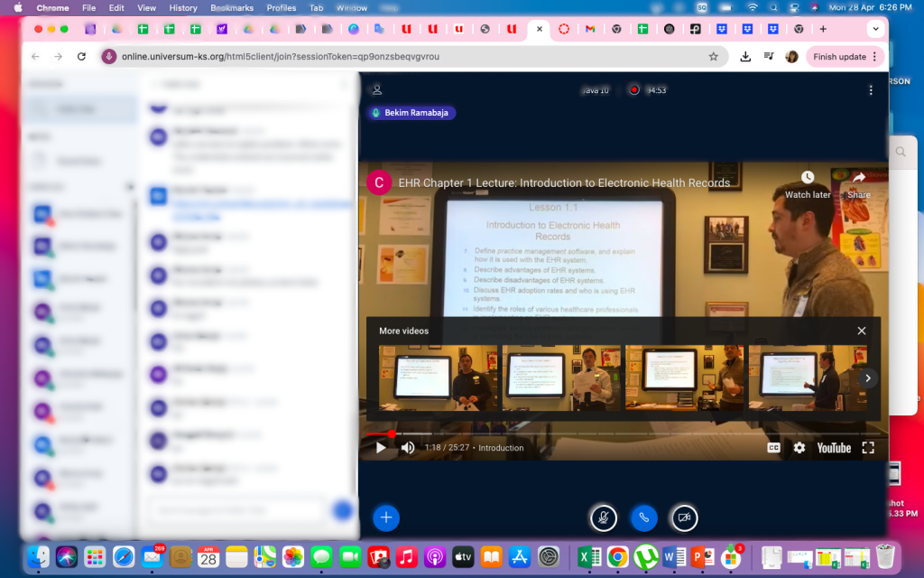The height and width of the screenshot is (578, 924).
Task: Open the Bookmarks menu
Action: coord(232,7)
